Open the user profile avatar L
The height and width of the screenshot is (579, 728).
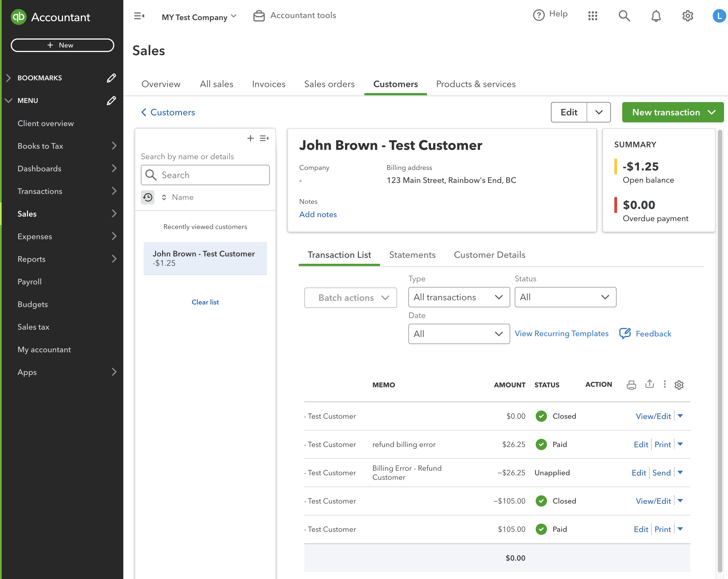720,16
